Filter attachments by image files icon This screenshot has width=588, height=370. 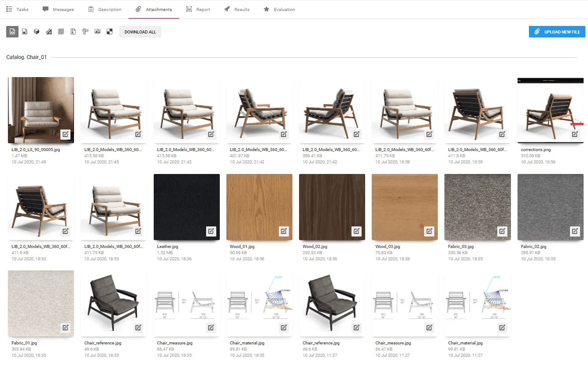click(25, 32)
